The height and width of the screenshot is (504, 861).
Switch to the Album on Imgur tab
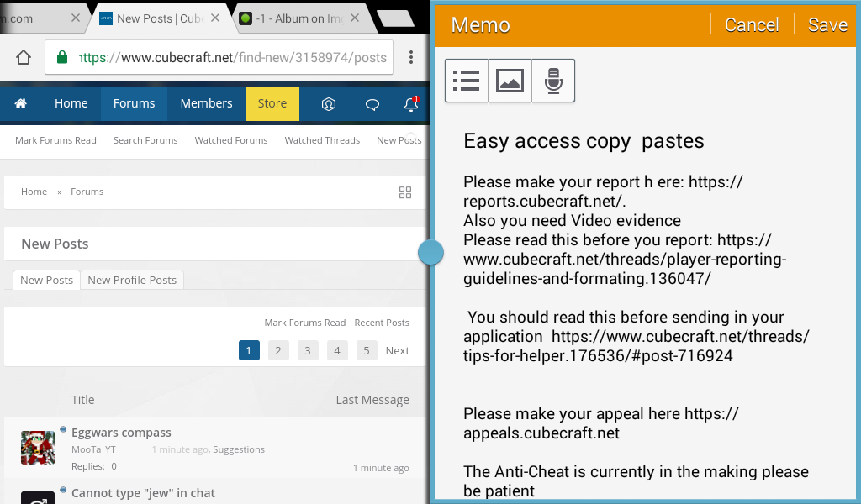tap(299, 18)
